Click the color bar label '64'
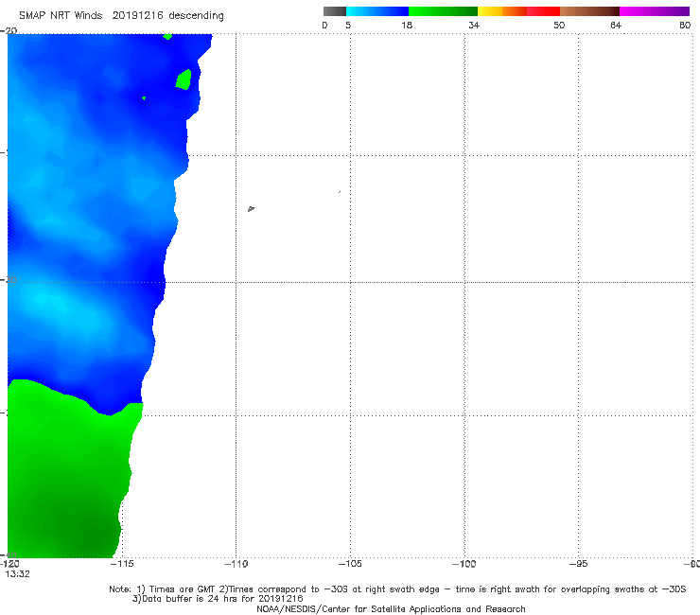This screenshot has width=700, height=615. pyautogui.click(x=616, y=26)
